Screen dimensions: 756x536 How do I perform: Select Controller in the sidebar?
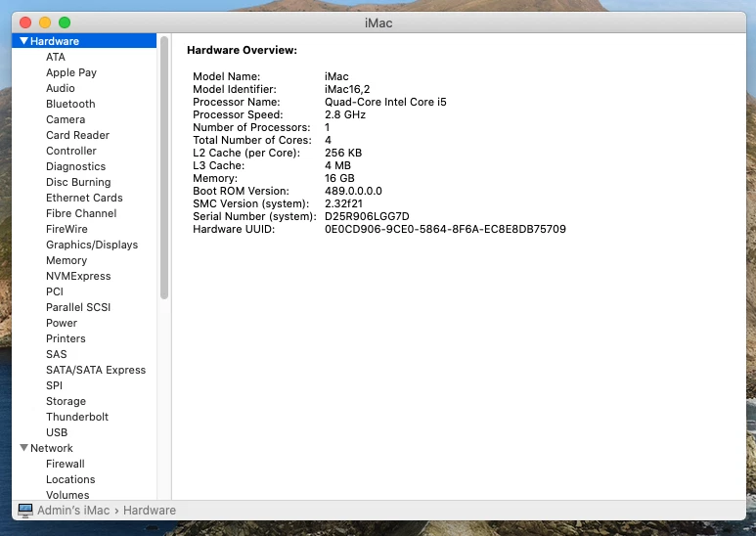pyautogui.click(x=71, y=151)
